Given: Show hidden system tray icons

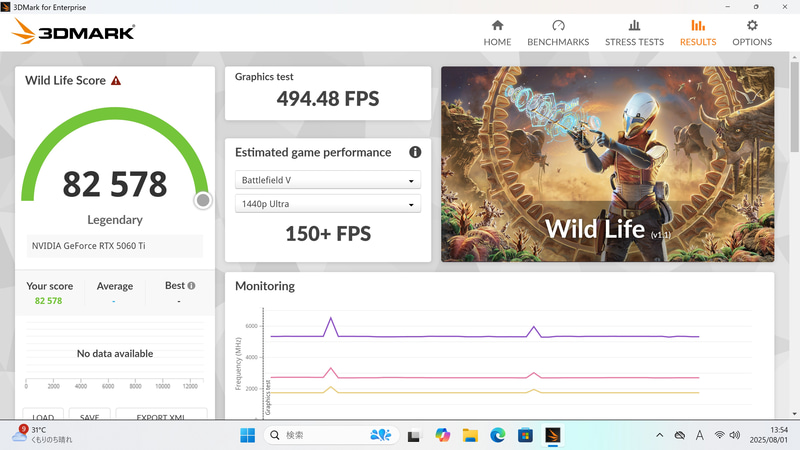Looking at the screenshot, I should click(659, 435).
